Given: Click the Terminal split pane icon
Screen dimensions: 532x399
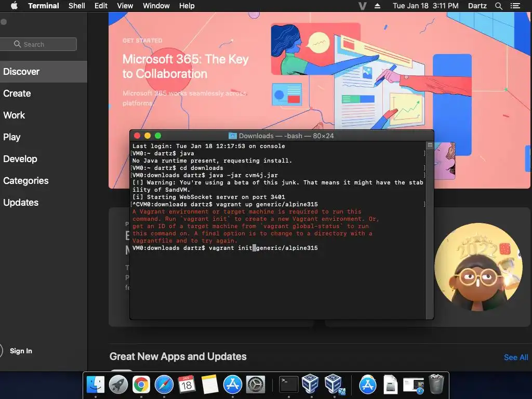Looking at the screenshot, I should [x=430, y=145].
